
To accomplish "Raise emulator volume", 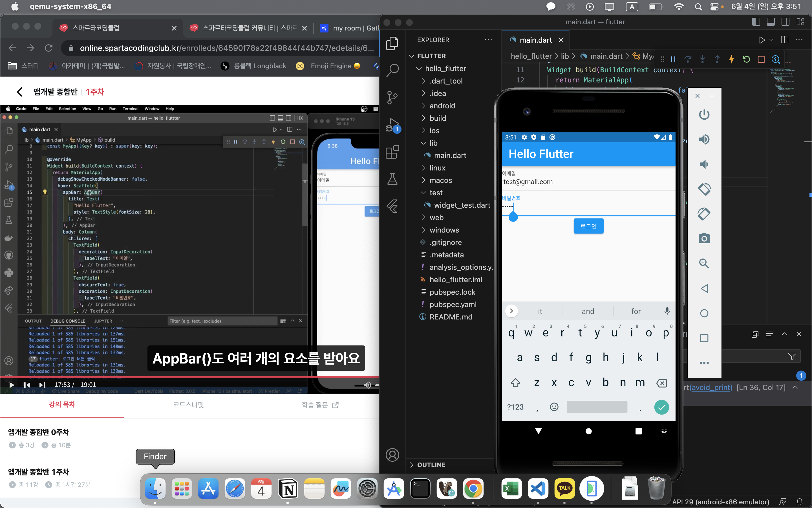I will 704,139.
